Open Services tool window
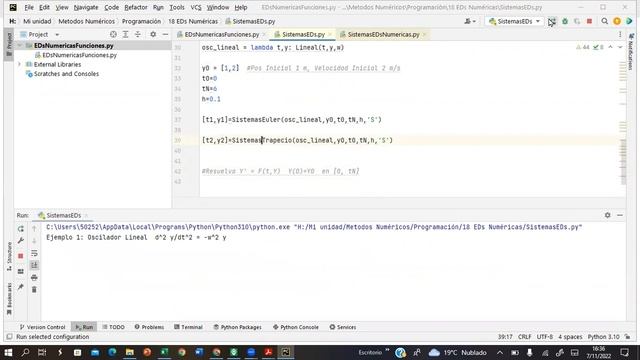The width and height of the screenshot is (640, 360). tap(342, 327)
